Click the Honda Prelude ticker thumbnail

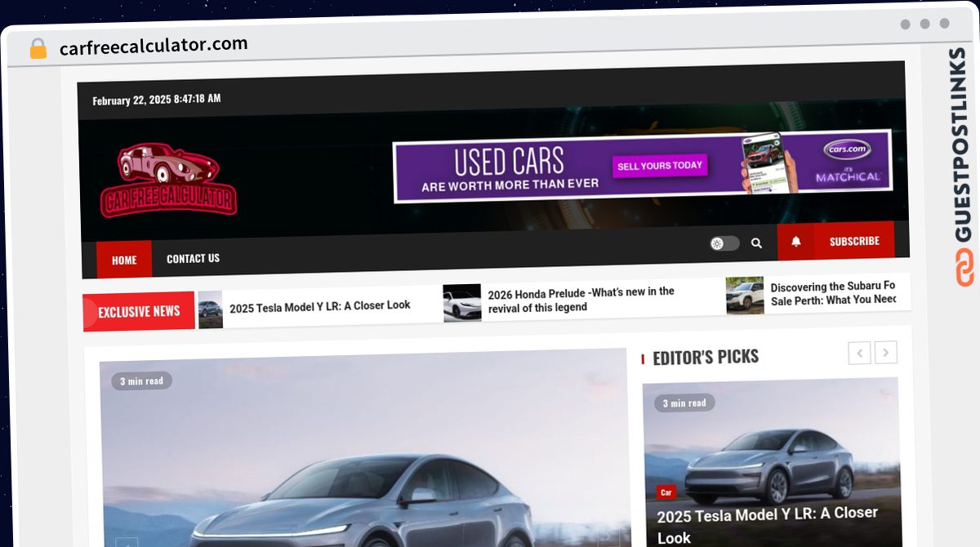click(x=462, y=303)
